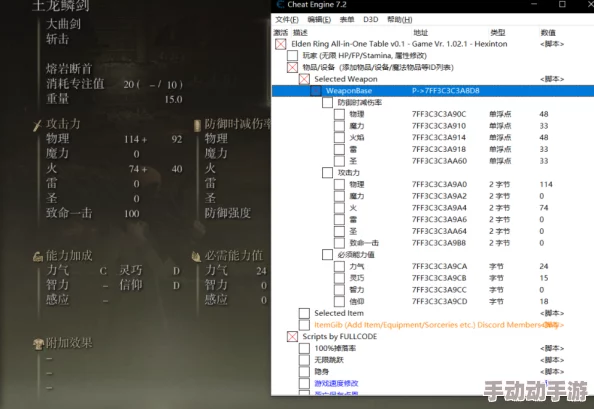
Task: Open the 文件(F) menu
Action: [287, 19]
